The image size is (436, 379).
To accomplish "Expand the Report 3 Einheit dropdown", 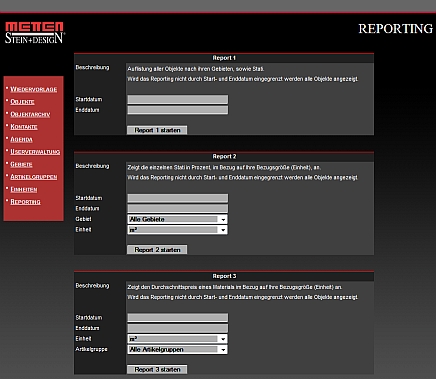I will click(x=178, y=339).
